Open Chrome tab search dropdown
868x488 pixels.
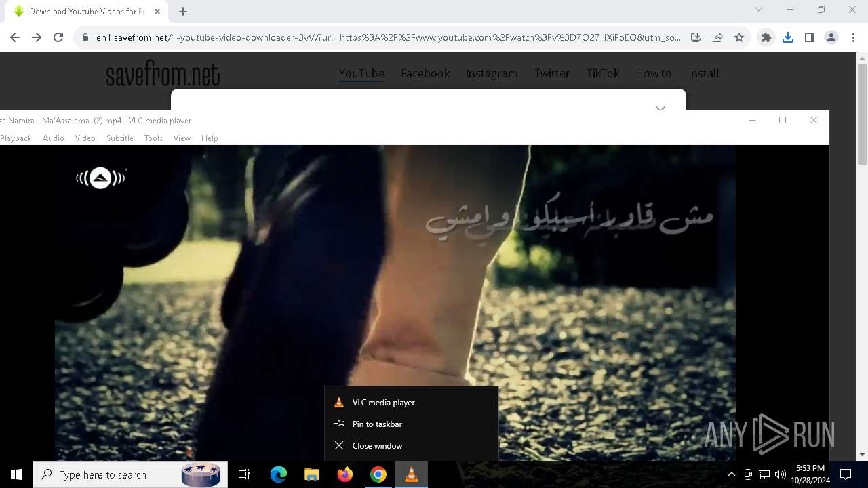[759, 9]
